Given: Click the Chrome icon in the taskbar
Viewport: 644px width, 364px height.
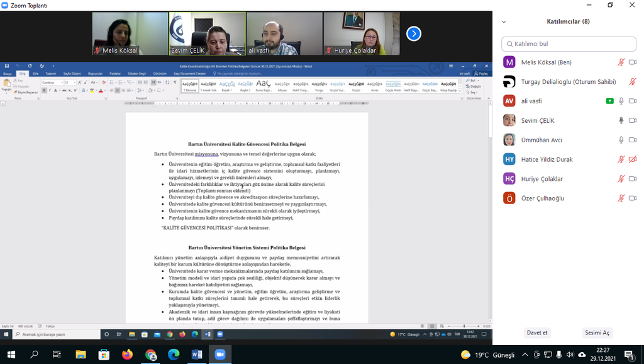Looking at the screenshot, I should tap(151, 355).
